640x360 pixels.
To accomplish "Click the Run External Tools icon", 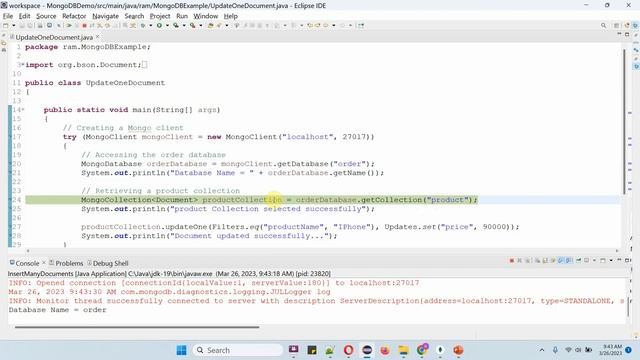I will point(193,25).
